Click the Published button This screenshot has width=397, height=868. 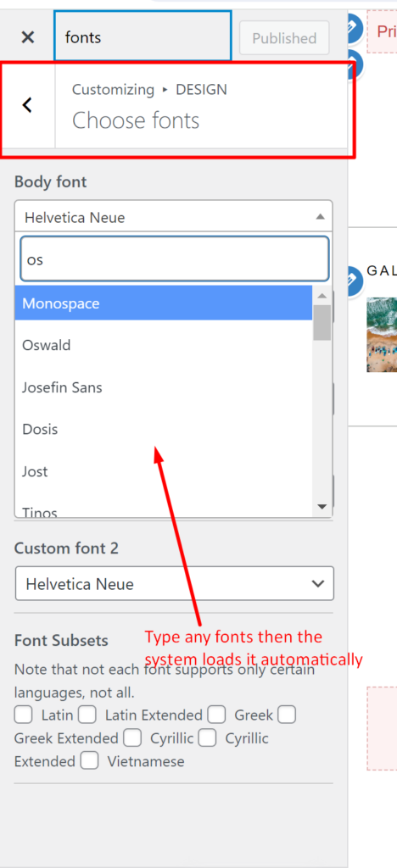point(284,38)
